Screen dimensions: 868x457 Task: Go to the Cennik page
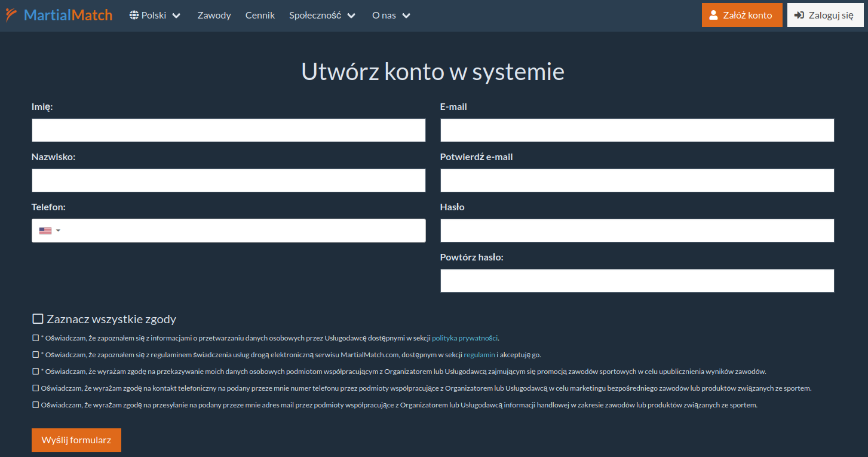260,16
